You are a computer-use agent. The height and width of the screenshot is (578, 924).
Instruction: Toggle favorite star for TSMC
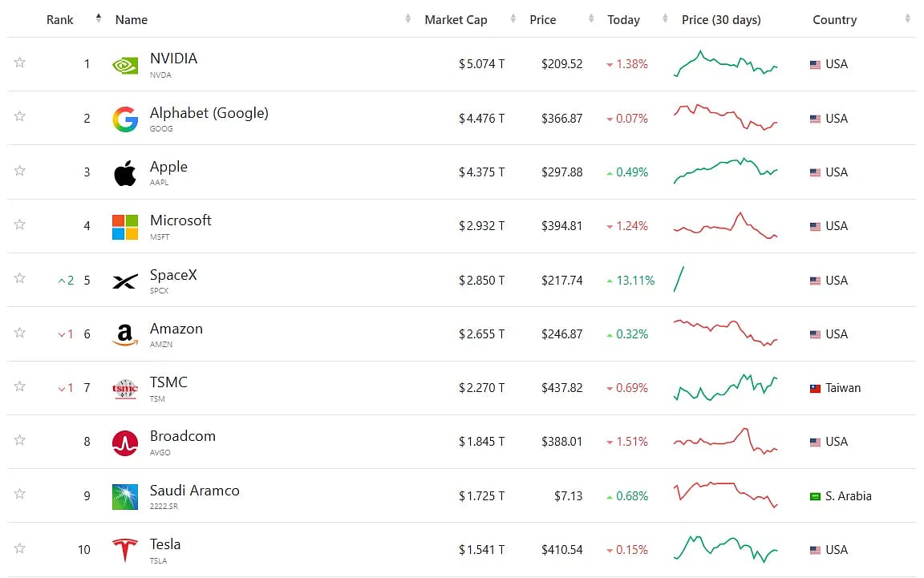click(x=19, y=386)
